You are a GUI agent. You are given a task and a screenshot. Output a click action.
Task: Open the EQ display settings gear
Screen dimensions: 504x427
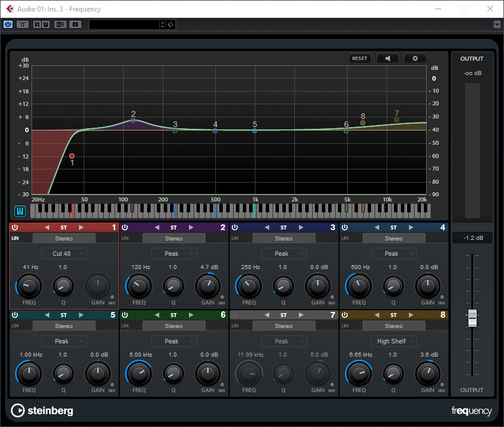tap(415, 58)
